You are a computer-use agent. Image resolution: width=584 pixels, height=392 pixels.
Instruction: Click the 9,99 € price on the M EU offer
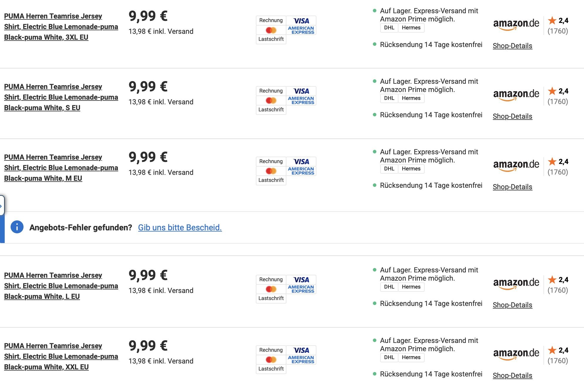pos(148,157)
